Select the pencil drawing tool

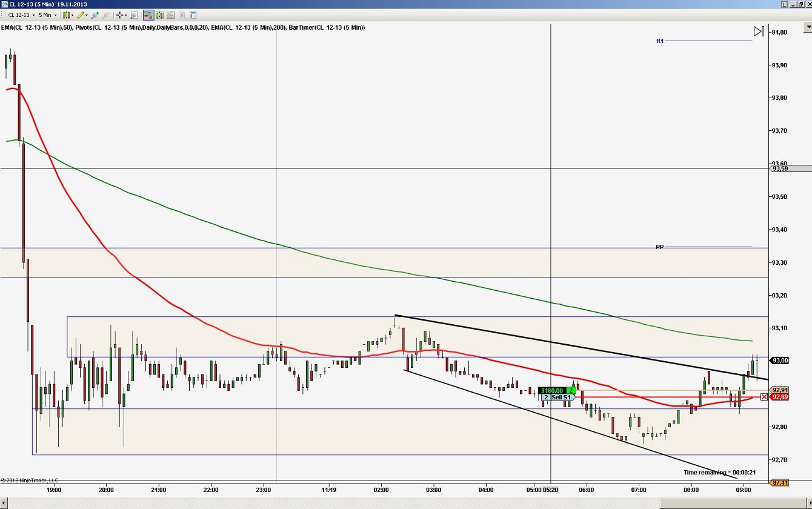pyautogui.click(x=79, y=15)
